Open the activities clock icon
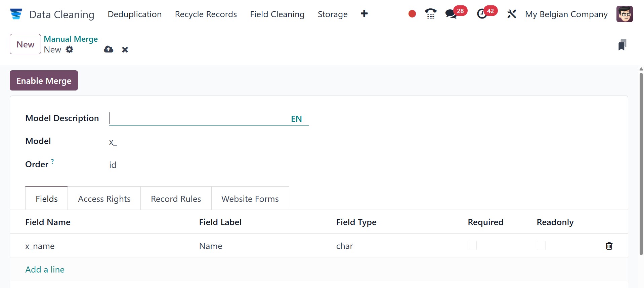This screenshot has height=288, width=644. 482,14
